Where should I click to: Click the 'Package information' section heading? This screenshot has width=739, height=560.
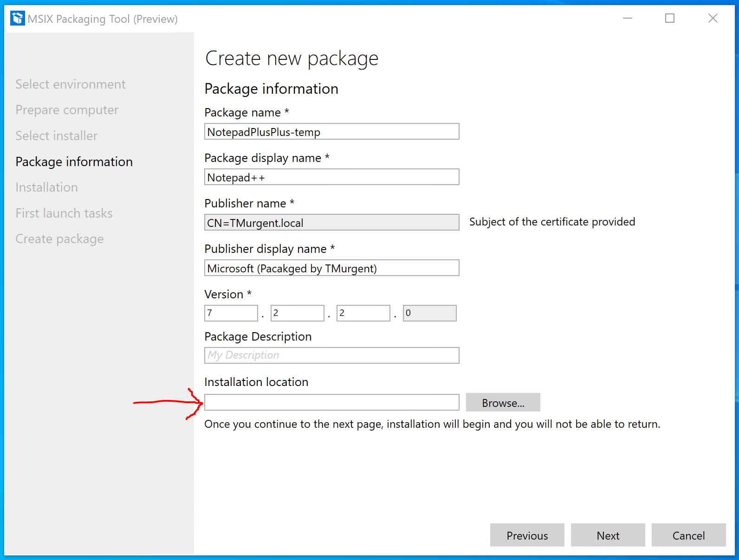[x=272, y=89]
